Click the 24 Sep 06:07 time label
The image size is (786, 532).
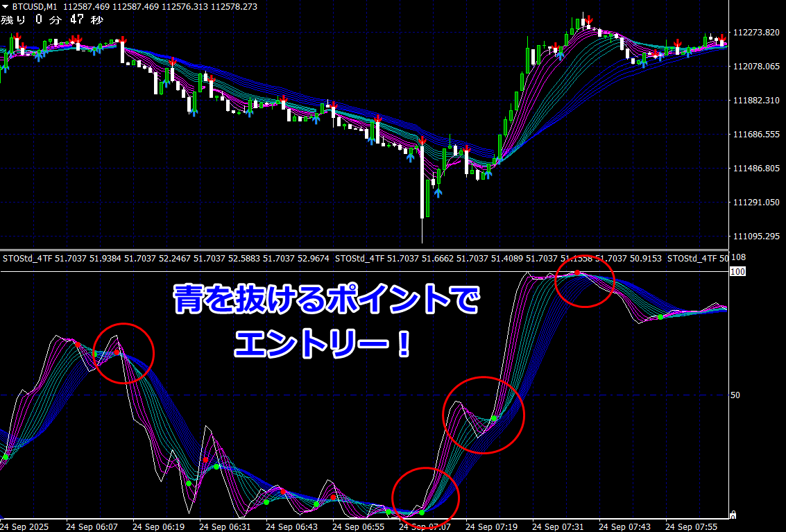[x=92, y=527]
